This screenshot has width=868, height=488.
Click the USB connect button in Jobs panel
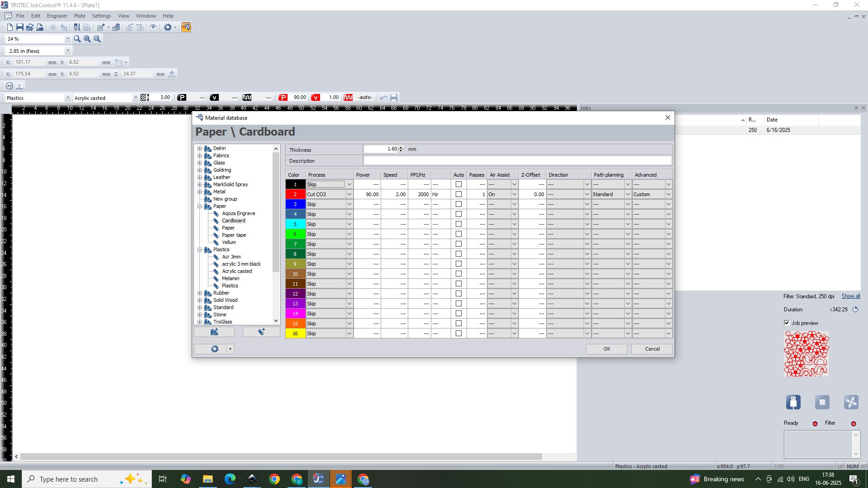pos(793,402)
